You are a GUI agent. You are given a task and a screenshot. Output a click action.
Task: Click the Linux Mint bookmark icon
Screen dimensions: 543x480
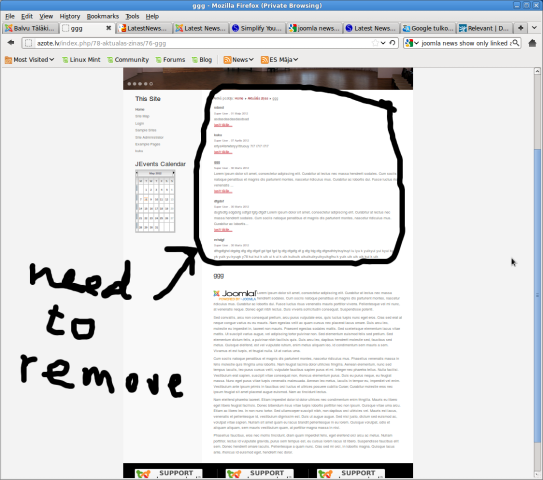pos(65,60)
